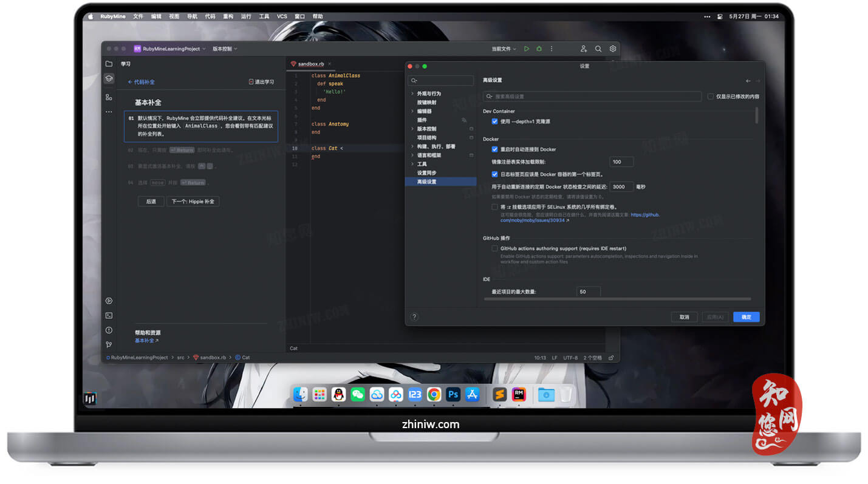Open the github.com moby issue link

pos(580,217)
